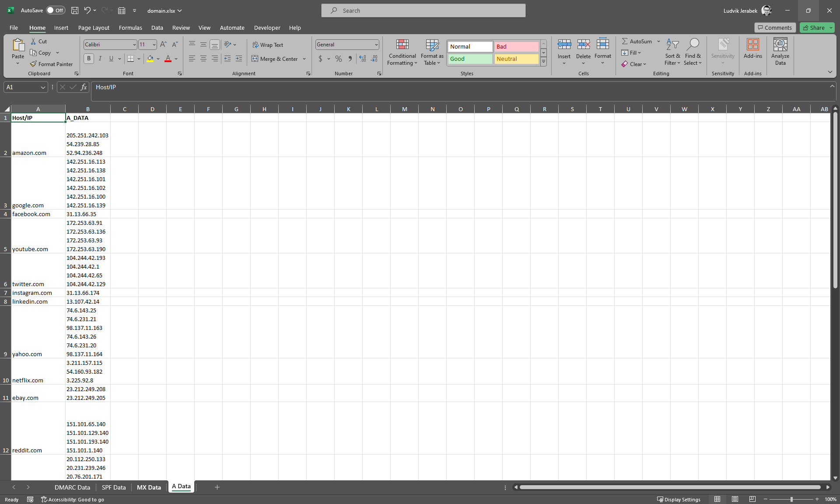Image resolution: width=840 pixels, height=504 pixels.
Task: Click the zoom slider handle
Action: (x=791, y=499)
